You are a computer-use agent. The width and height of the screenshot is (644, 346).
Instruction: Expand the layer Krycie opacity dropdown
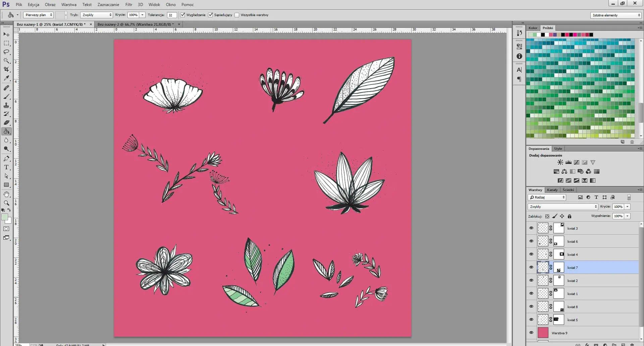628,207
